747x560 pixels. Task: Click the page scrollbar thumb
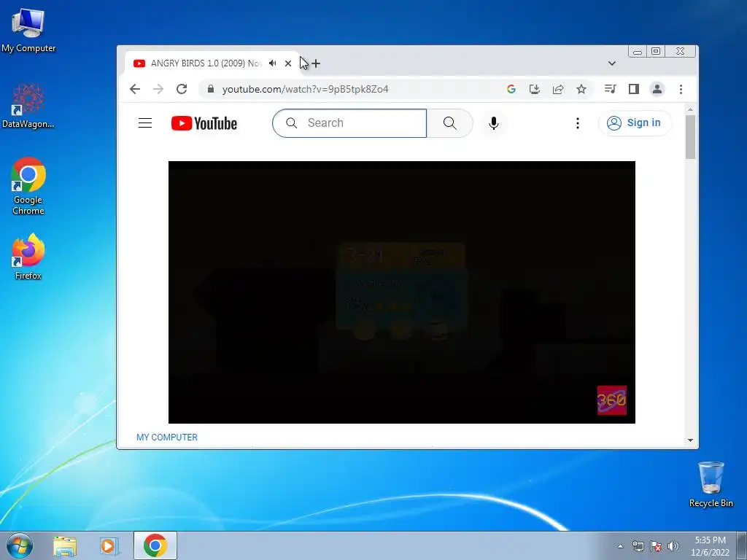690,136
